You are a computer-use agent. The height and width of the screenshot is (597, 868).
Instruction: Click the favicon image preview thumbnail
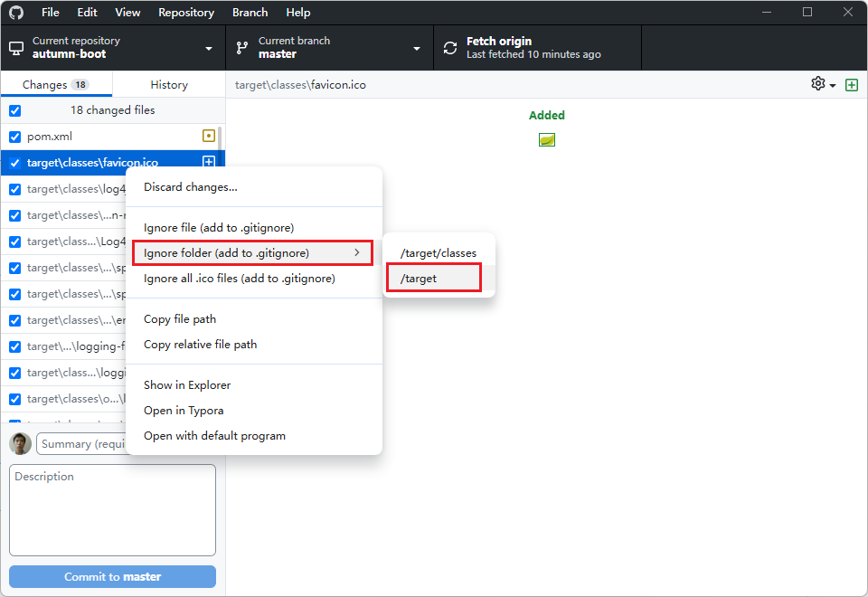(x=546, y=139)
